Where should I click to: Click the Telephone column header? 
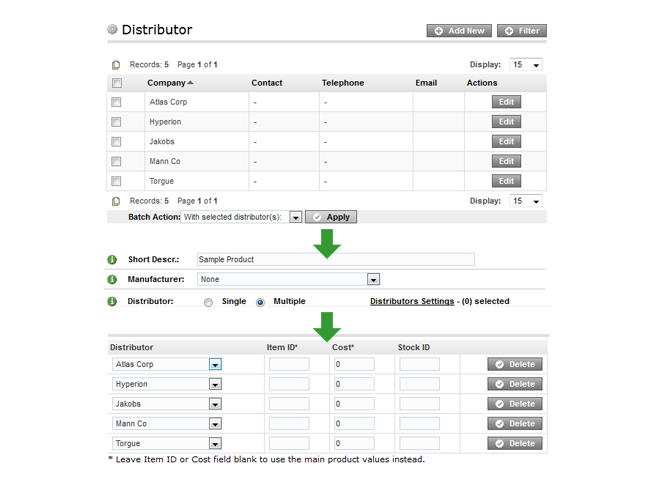click(343, 83)
